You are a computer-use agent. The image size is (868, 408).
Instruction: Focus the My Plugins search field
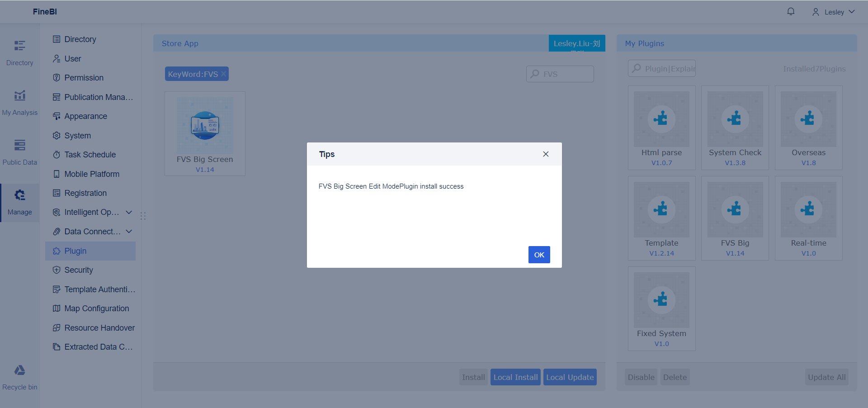pyautogui.click(x=662, y=68)
